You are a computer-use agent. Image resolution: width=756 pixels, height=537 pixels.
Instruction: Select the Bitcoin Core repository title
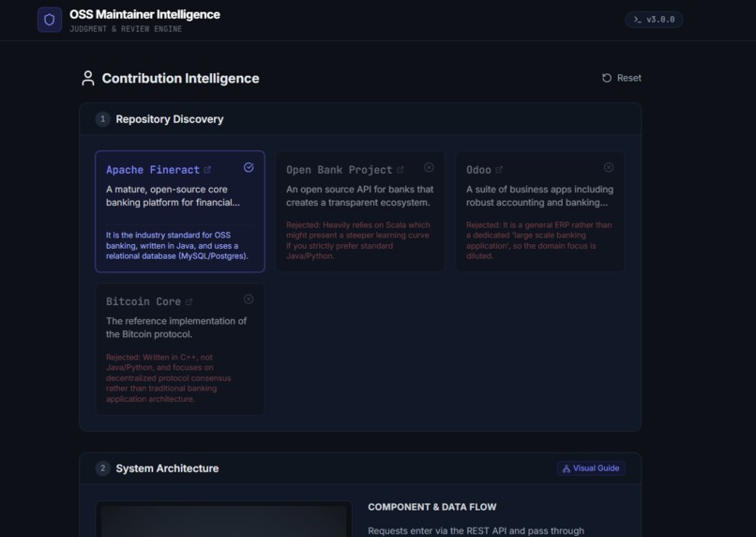pos(144,301)
